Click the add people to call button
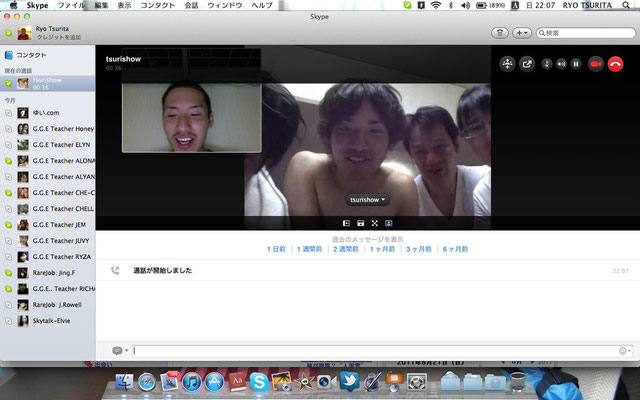Screen dimensions: 640x400 coord(507,64)
